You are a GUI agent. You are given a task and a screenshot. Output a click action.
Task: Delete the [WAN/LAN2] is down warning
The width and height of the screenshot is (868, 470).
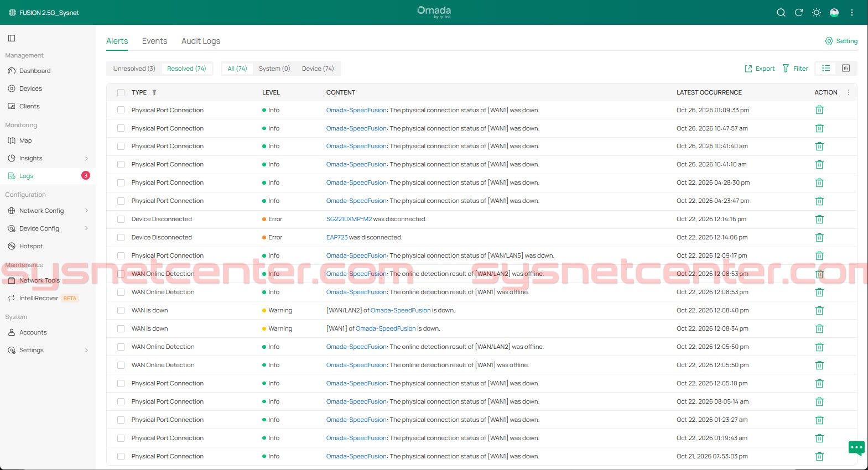819,310
